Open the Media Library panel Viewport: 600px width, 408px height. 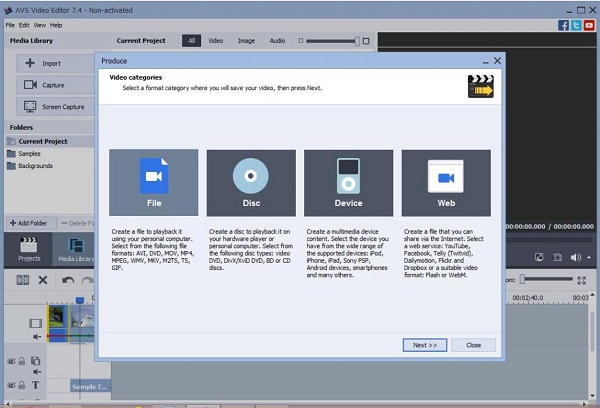coord(75,250)
